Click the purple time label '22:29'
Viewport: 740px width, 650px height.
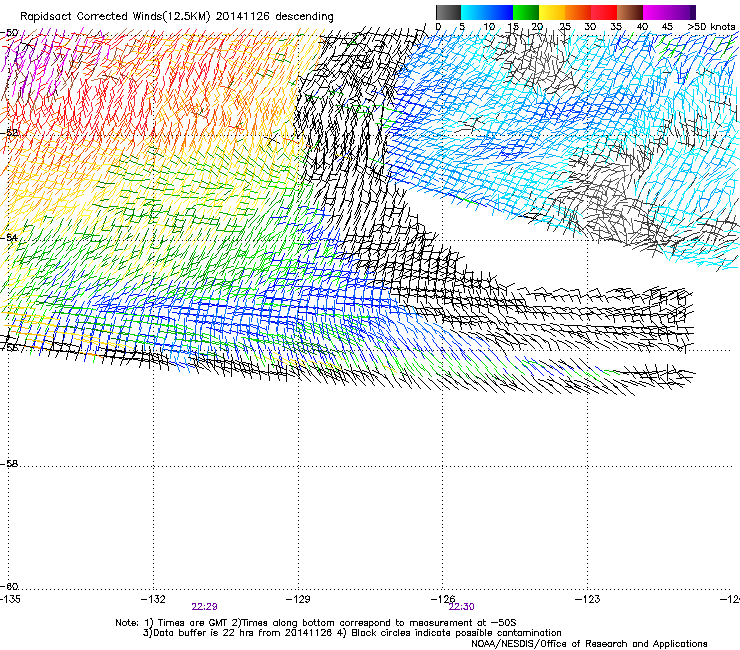point(204,607)
